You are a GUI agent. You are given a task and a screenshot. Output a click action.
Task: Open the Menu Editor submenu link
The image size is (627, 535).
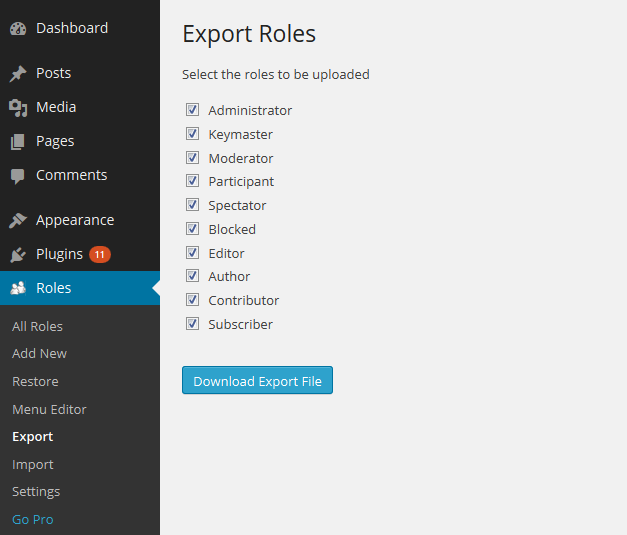49,410
